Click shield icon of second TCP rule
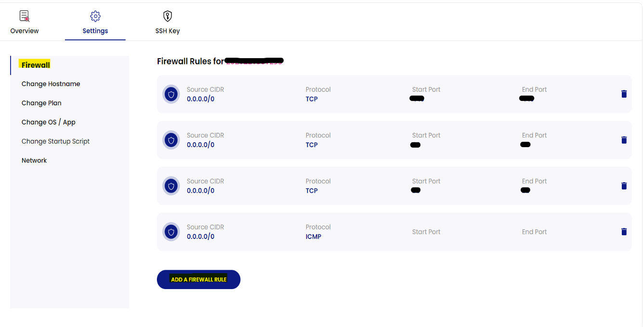Screen dimensions: 644x327 point(171,140)
